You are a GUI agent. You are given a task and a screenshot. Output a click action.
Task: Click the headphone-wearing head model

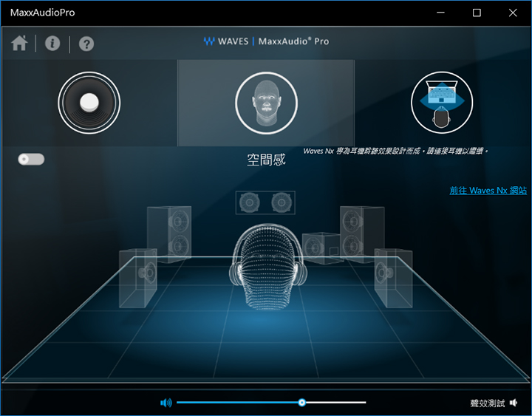[x=267, y=266]
